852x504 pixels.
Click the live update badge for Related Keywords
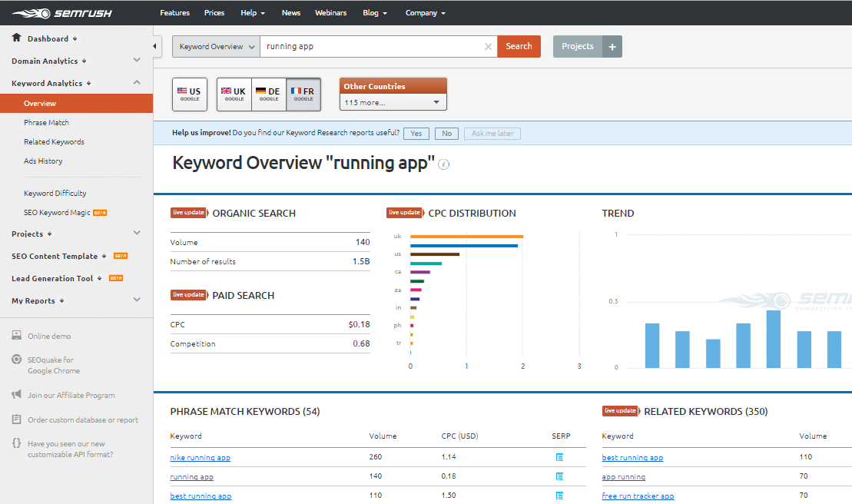click(621, 410)
